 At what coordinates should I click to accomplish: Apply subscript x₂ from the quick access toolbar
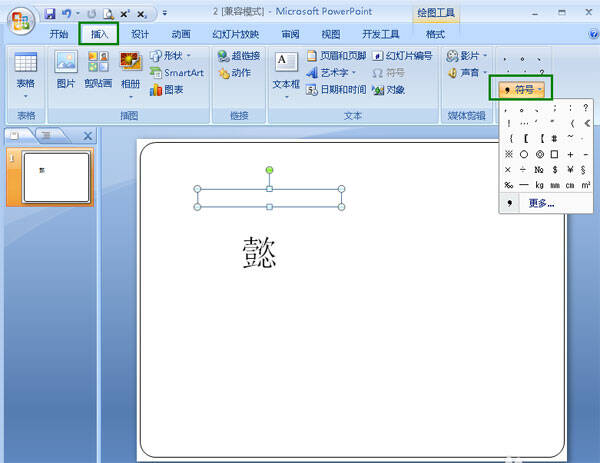[141, 15]
